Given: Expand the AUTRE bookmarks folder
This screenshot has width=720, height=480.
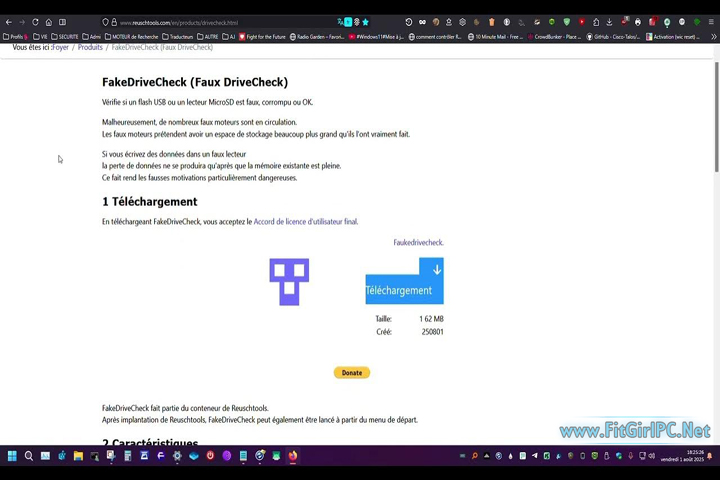Looking at the screenshot, I should pos(208,37).
